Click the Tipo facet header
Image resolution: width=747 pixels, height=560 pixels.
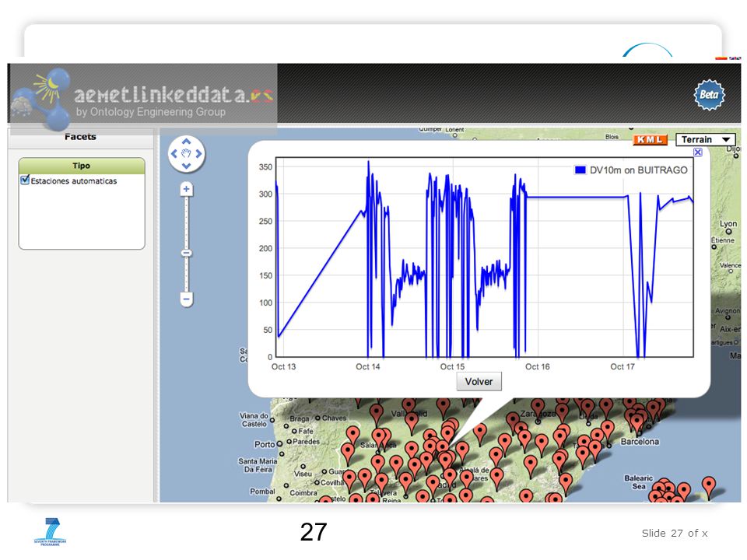click(82, 166)
